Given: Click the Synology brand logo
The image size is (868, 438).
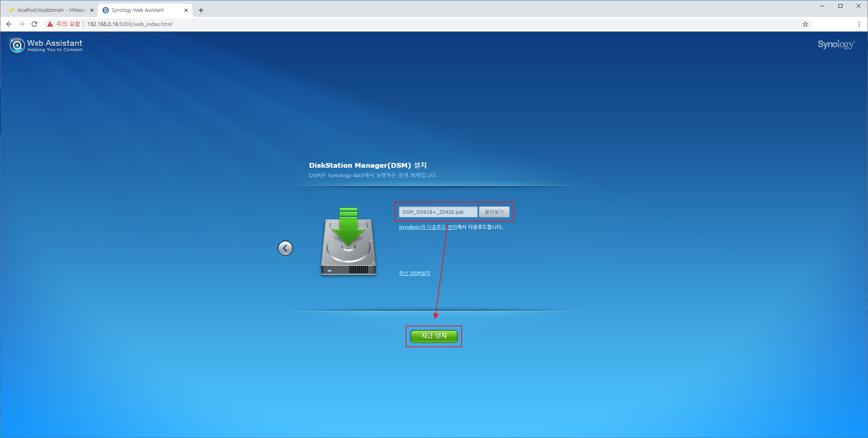Looking at the screenshot, I should [836, 44].
